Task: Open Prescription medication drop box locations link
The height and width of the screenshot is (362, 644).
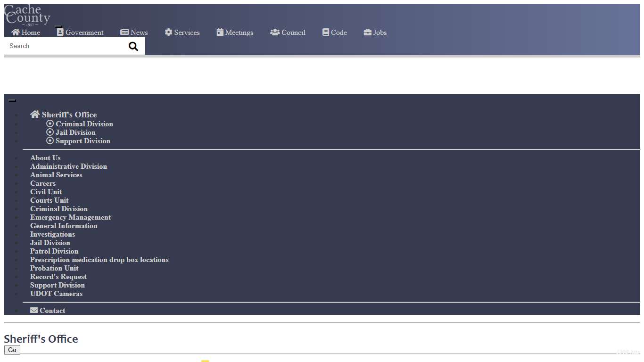Action: 99,260
